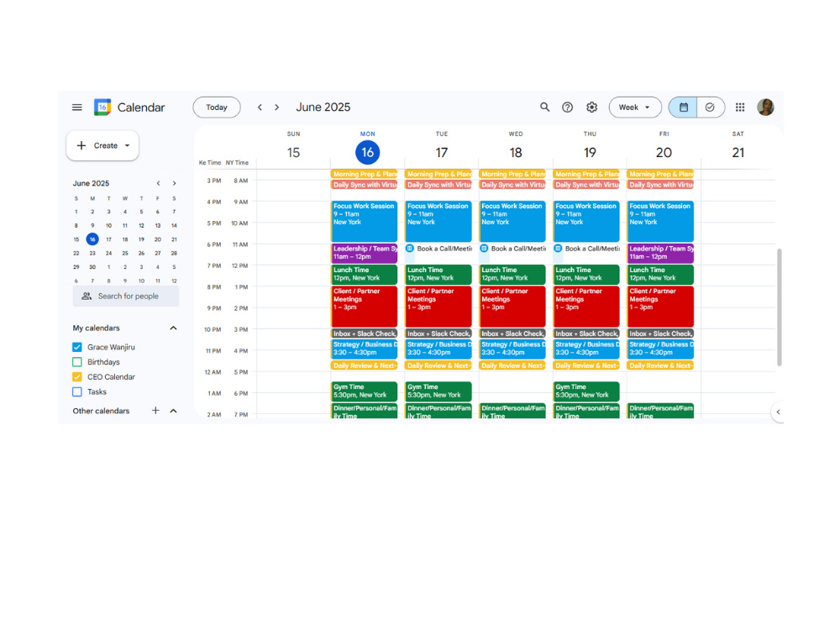
Task: Open Tuesday Lunch Time event
Action: [438, 275]
